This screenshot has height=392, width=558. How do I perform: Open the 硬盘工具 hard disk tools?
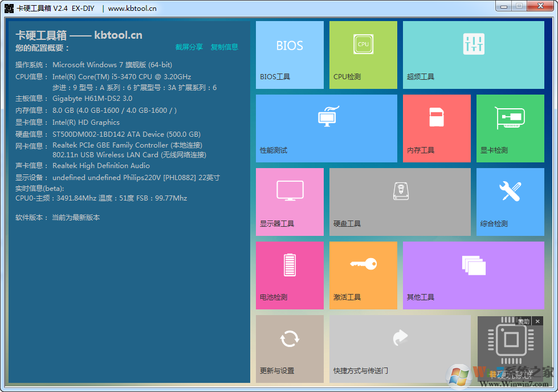pyautogui.click(x=400, y=202)
